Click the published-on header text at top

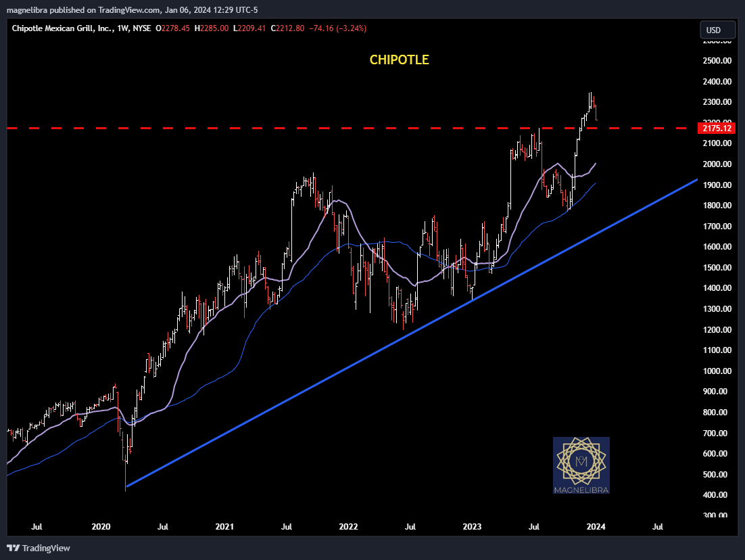coord(132,10)
